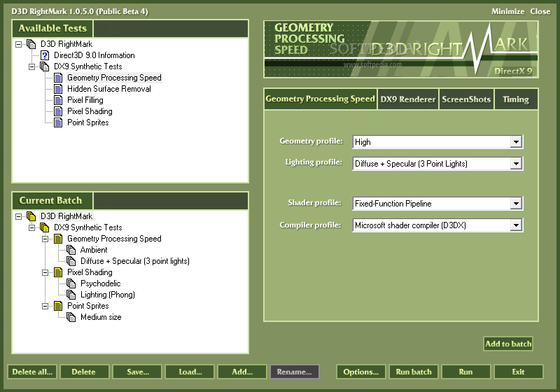This screenshot has width=560, height=392.
Task: Click the Ambient preset icon
Action: (x=71, y=250)
